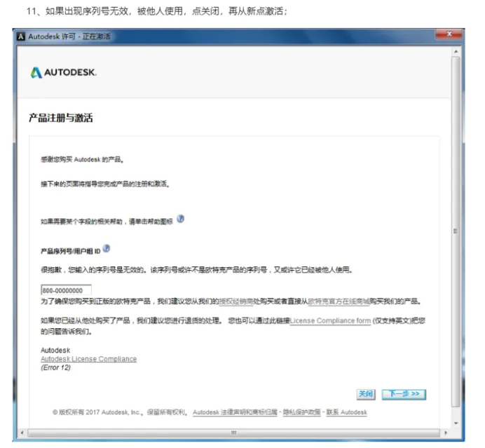Click the horizontal scrollbar left arrow
Viewport: 485px width, 448px height.
click(22, 433)
